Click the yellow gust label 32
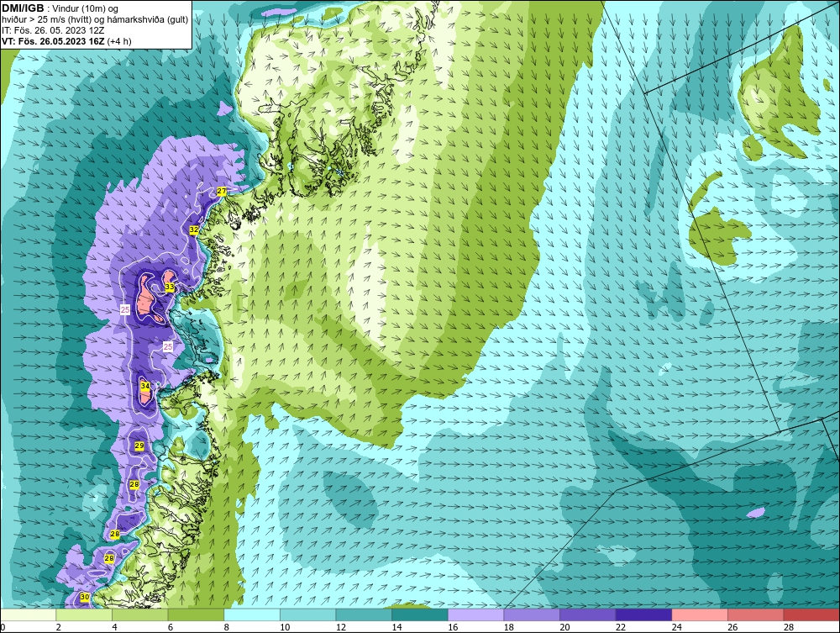The height and width of the screenshot is (633, 840). tap(194, 229)
